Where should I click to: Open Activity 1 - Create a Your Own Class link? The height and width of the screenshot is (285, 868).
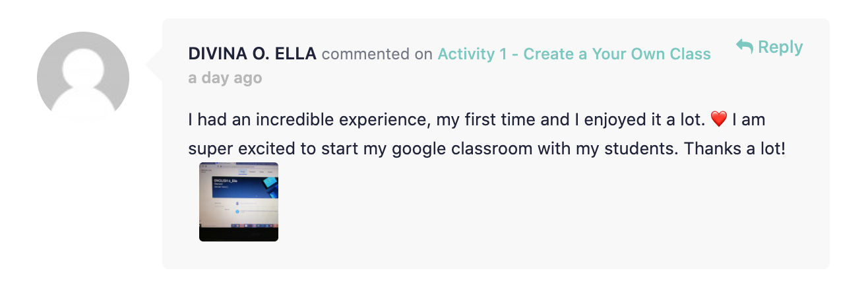[x=574, y=54]
